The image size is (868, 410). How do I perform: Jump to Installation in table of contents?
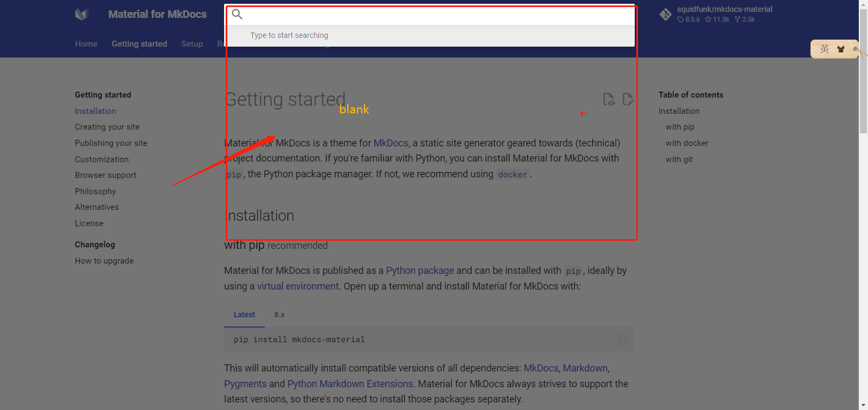pyautogui.click(x=679, y=111)
